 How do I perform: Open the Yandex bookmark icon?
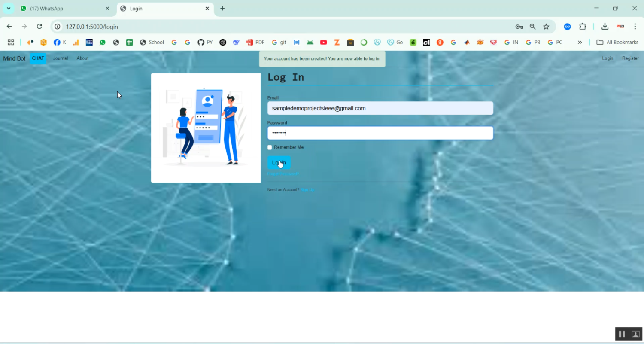(440, 42)
